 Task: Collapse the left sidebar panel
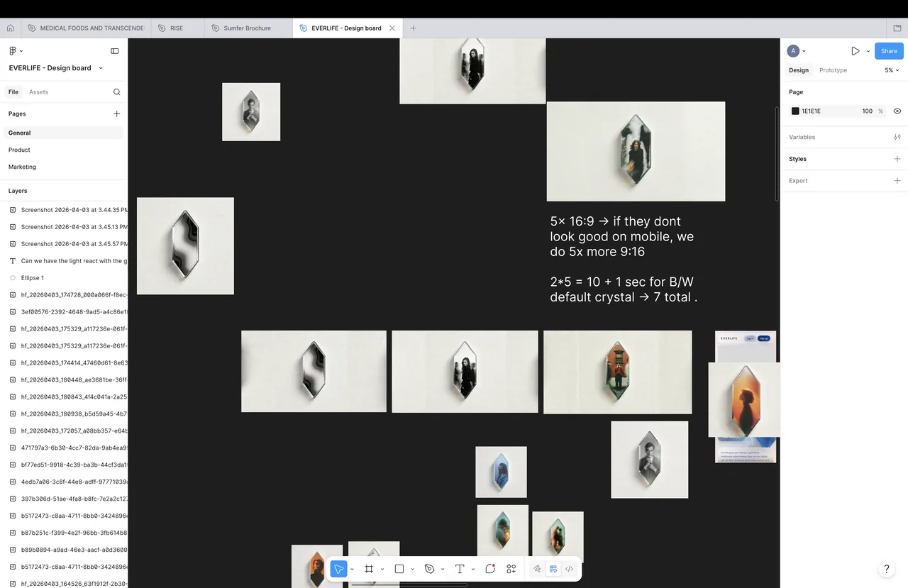click(x=115, y=51)
